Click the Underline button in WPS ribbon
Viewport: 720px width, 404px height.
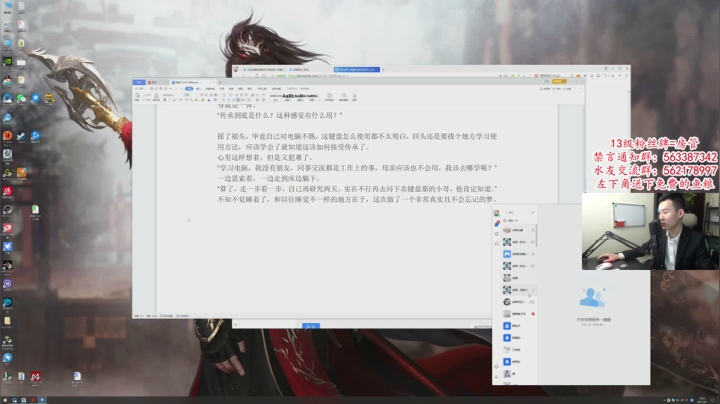(x=174, y=100)
